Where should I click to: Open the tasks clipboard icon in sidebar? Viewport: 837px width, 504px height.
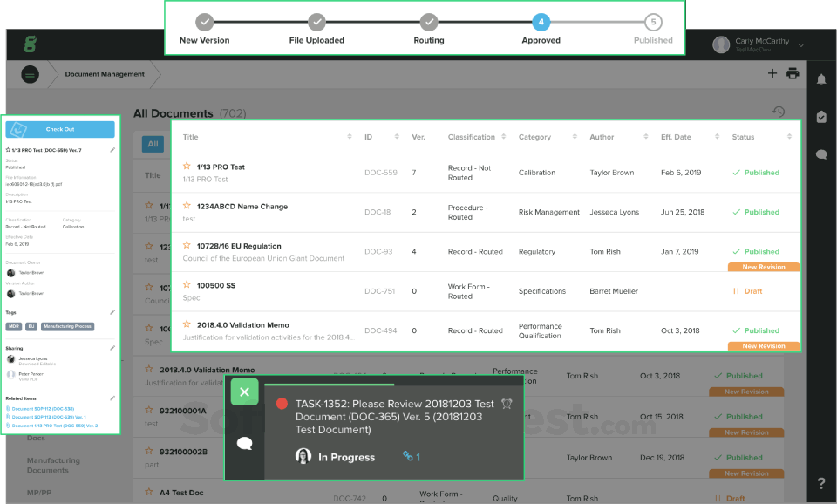(821, 116)
